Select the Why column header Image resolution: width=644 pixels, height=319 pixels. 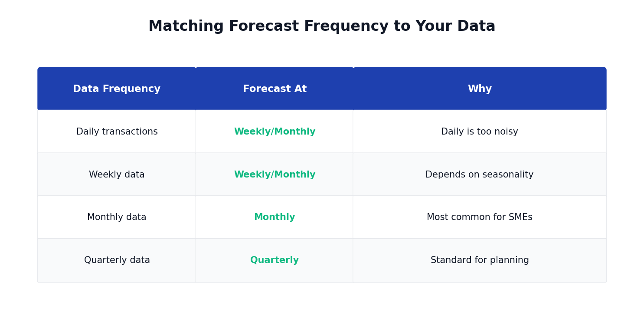click(x=480, y=89)
